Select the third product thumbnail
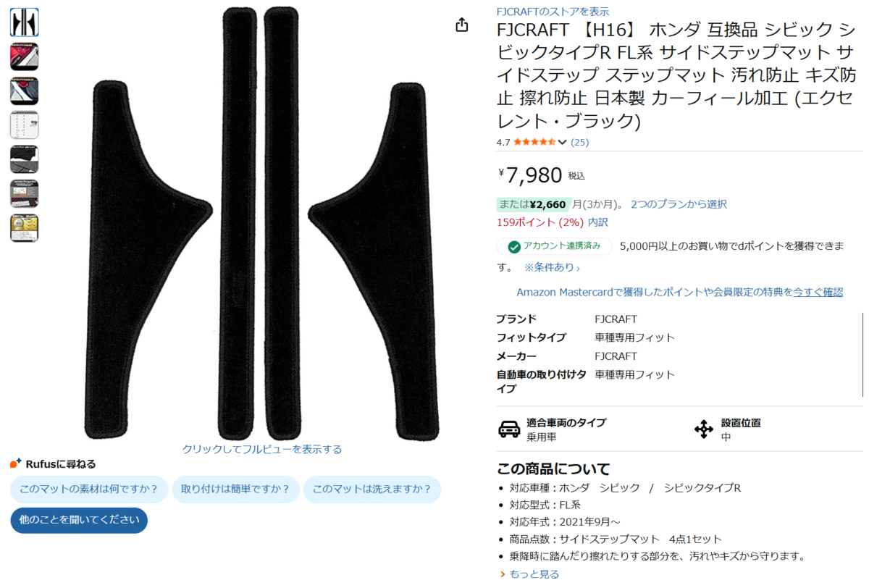 (x=24, y=91)
